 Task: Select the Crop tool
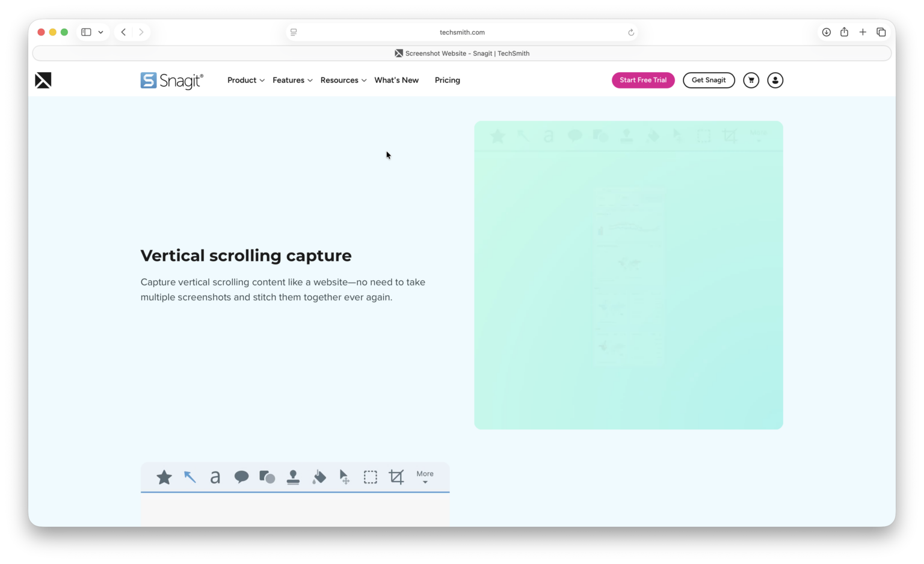tap(396, 477)
